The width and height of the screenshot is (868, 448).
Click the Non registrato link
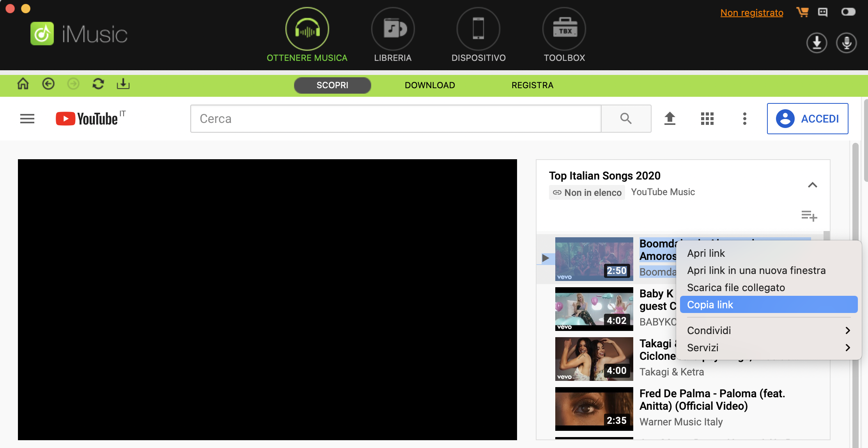752,13
